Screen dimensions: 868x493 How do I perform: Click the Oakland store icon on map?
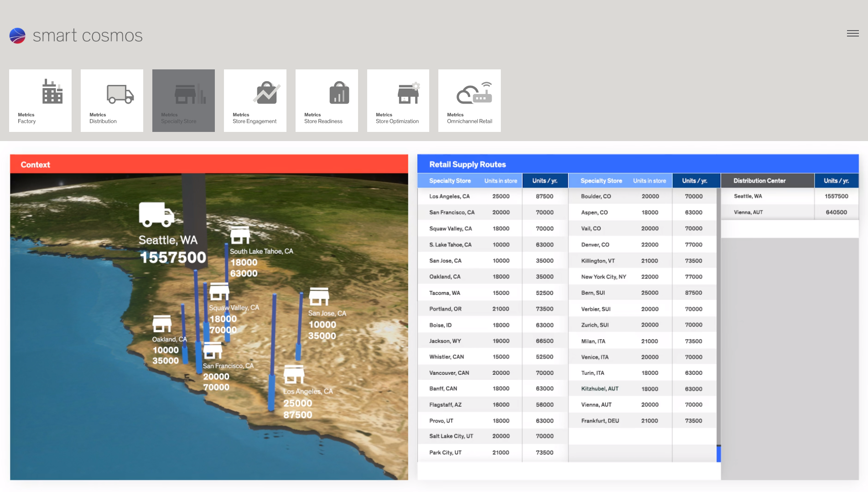click(x=162, y=324)
